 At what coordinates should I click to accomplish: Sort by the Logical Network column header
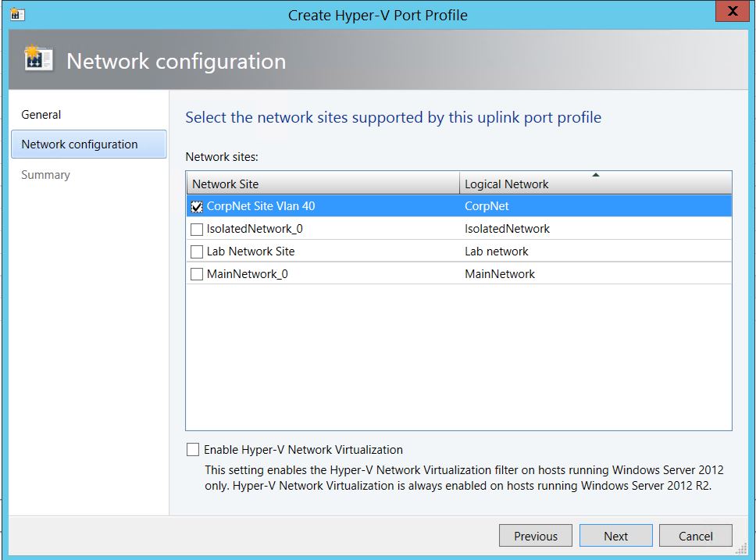pyautogui.click(x=506, y=184)
